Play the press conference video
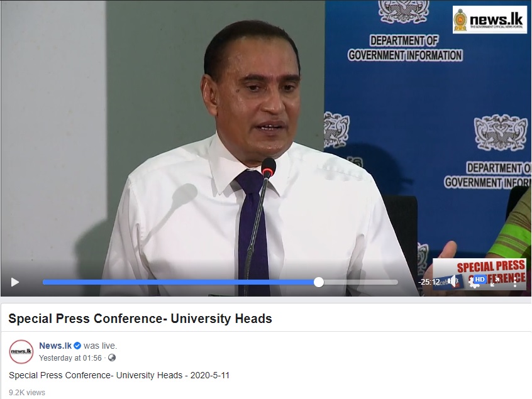 (x=15, y=282)
